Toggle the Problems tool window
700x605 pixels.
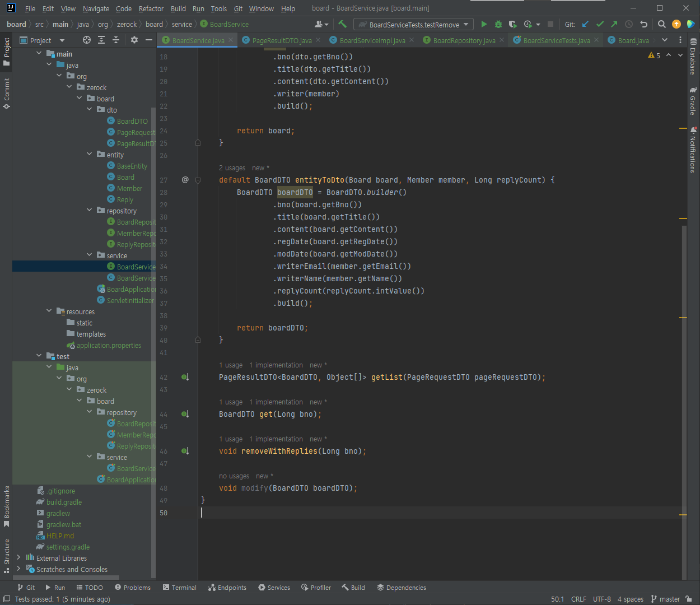(x=133, y=588)
